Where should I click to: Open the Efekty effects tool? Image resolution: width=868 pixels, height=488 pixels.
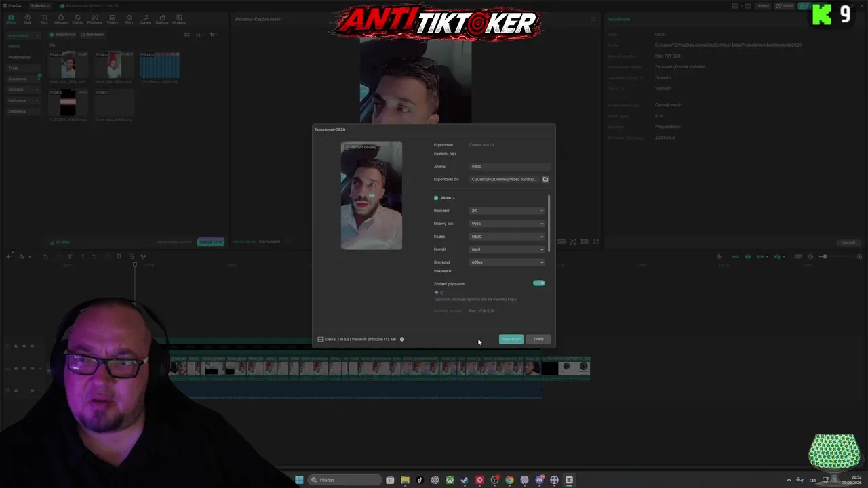coord(77,19)
